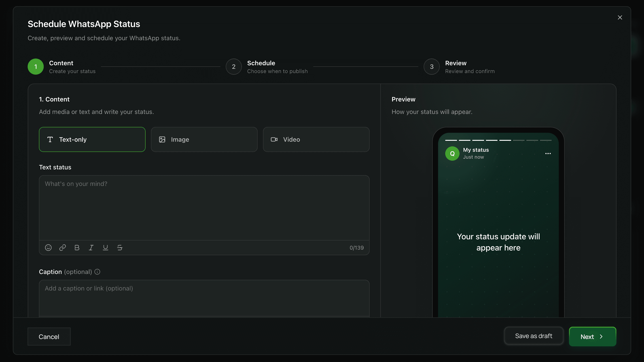
Task: Proceed with the Next button
Action: (x=592, y=337)
